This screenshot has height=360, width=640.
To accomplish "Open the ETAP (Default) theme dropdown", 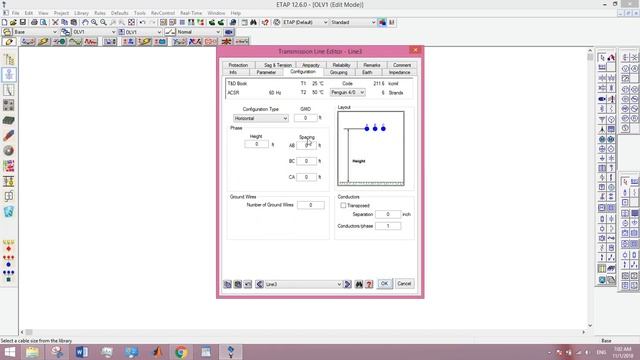I will pos(305,22).
